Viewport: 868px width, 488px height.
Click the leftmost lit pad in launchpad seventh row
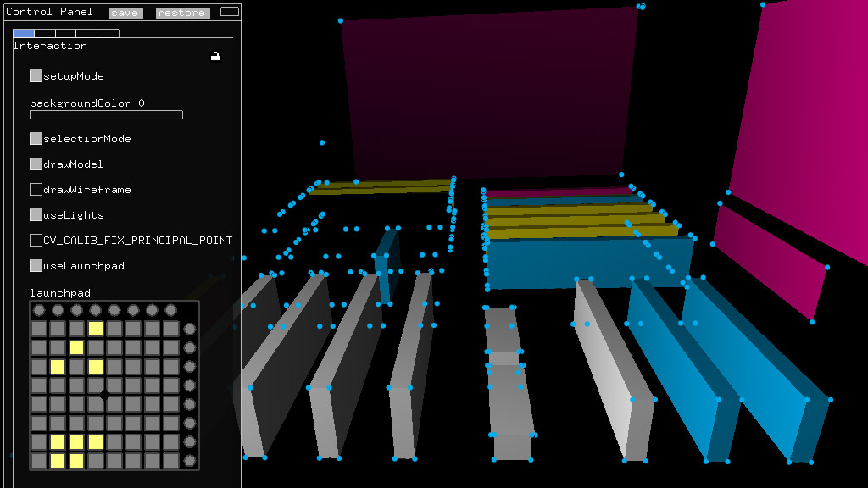point(58,442)
